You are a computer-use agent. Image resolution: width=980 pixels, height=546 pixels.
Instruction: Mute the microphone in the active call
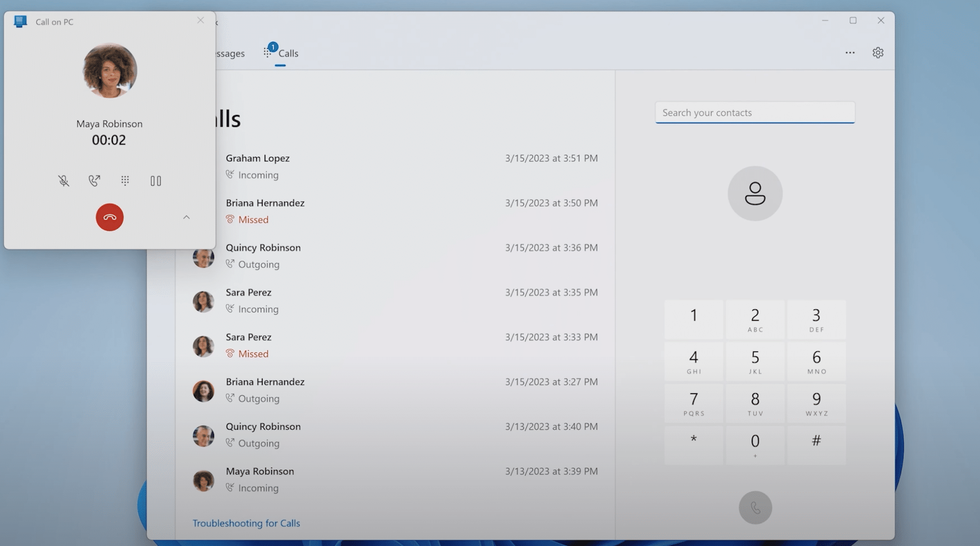coord(64,181)
